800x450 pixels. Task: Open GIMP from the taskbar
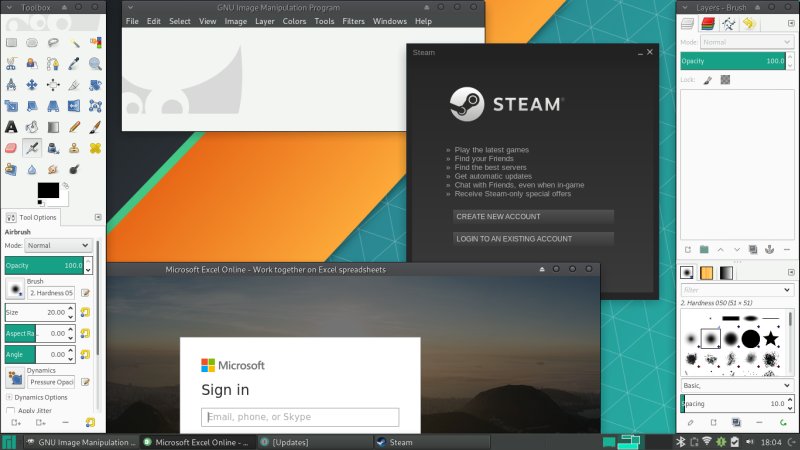tap(81, 442)
